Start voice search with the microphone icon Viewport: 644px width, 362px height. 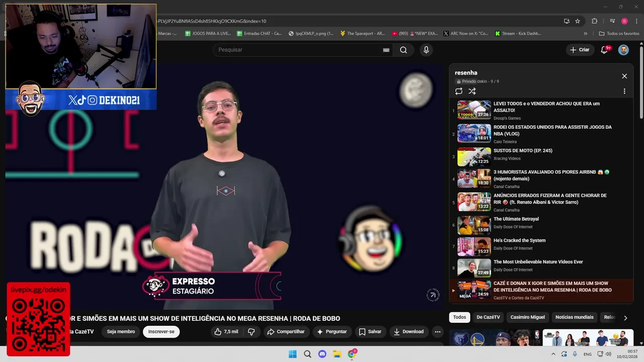pos(426,50)
